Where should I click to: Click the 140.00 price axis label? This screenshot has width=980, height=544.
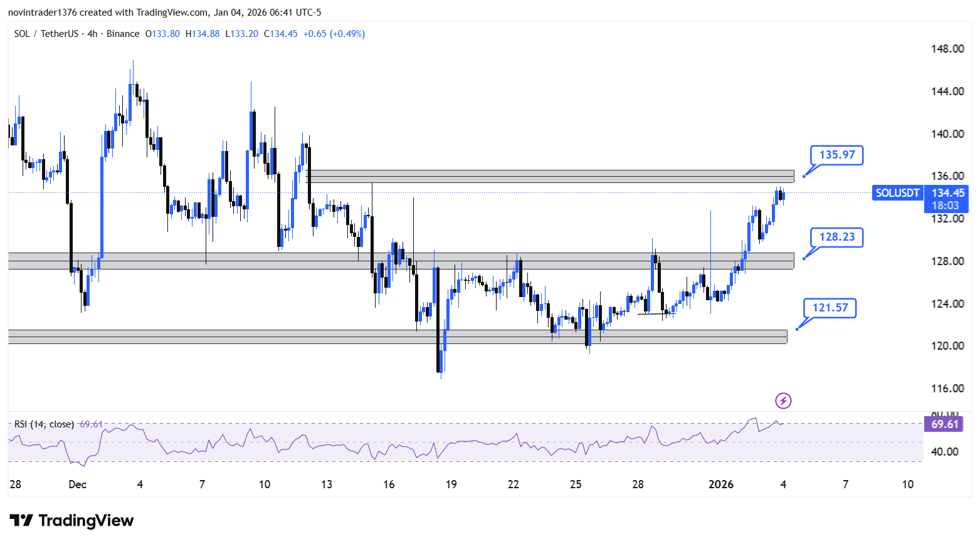[x=947, y=134]
